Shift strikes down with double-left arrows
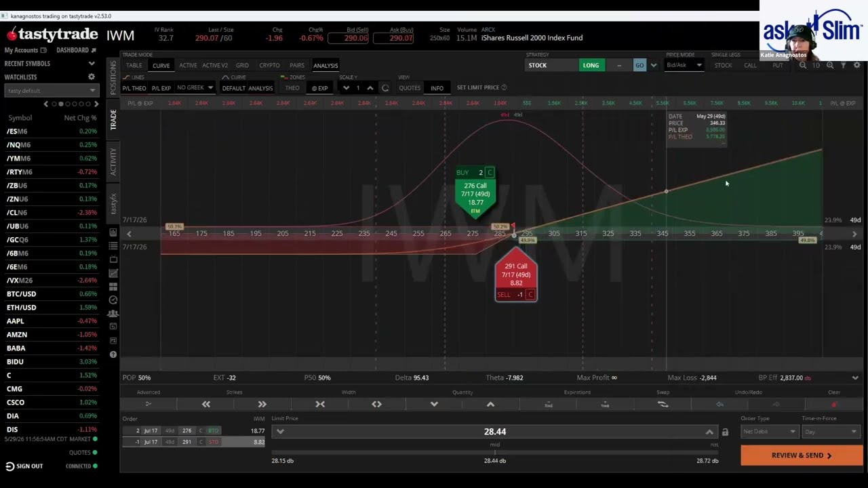 tap(206, 404)
